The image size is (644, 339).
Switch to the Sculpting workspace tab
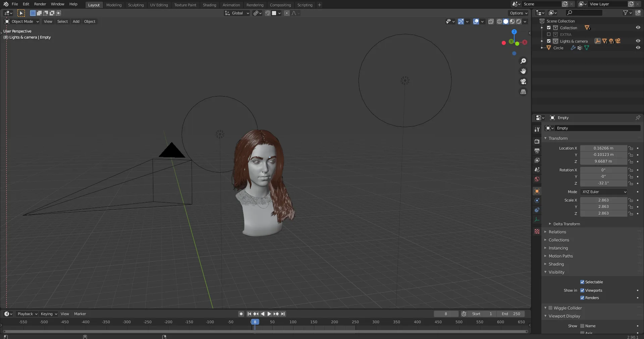click(136, 5)
